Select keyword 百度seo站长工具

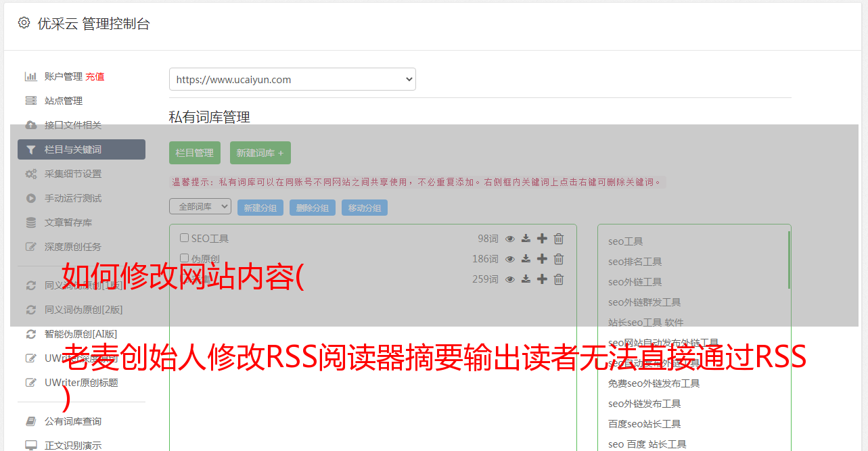pos(644,424)
